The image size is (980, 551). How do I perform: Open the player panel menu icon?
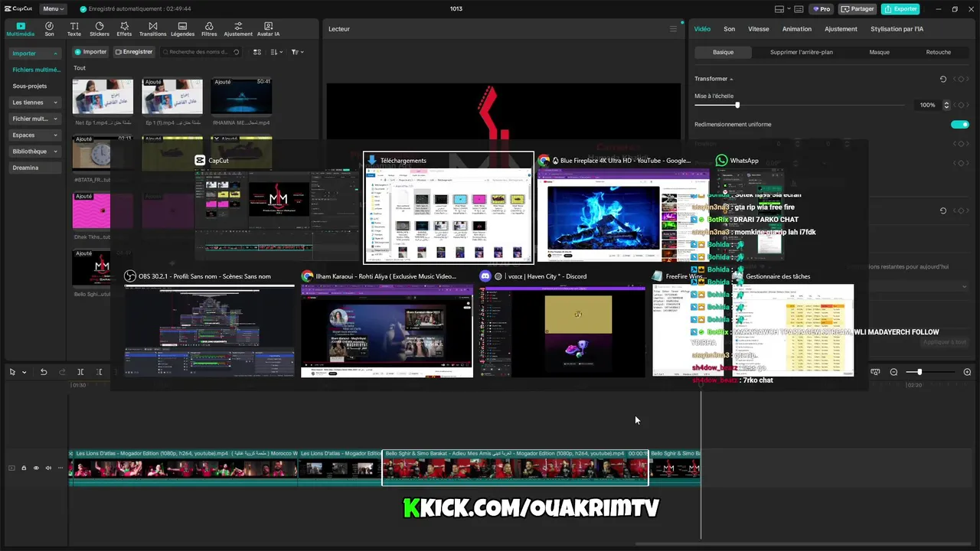(673, 29)
